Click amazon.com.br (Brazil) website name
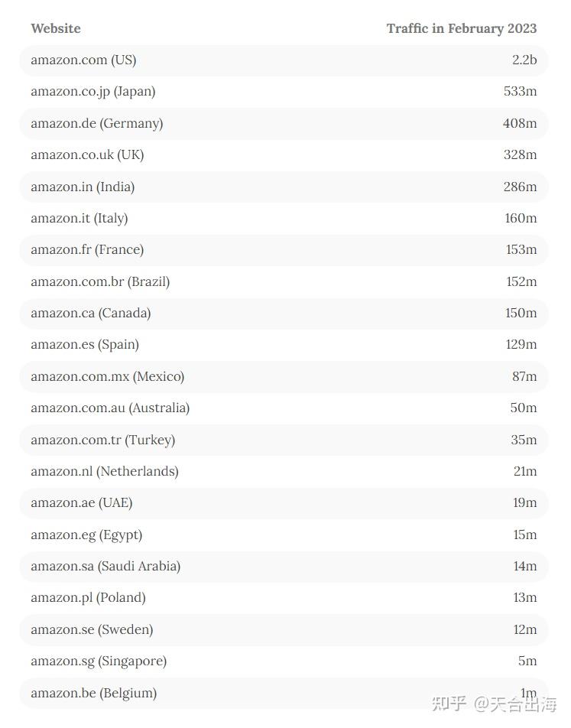The height and width of the screenshot is (728, 571). coord(100,281)
